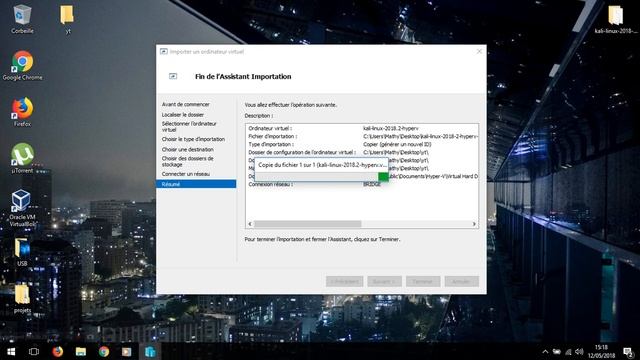Click the Terminer button
This screenshot has width=640, height=360.
click(x=423, y=281)
